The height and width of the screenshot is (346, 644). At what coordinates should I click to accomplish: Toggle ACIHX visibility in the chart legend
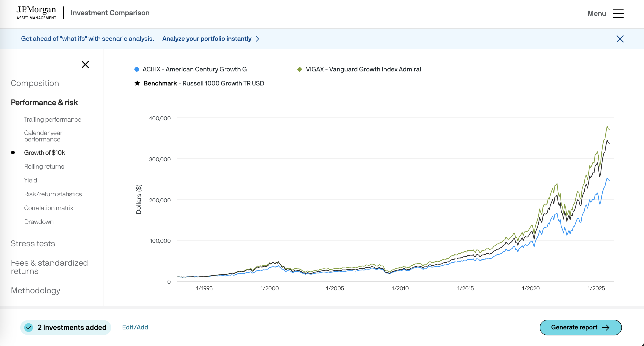[194, 69]
